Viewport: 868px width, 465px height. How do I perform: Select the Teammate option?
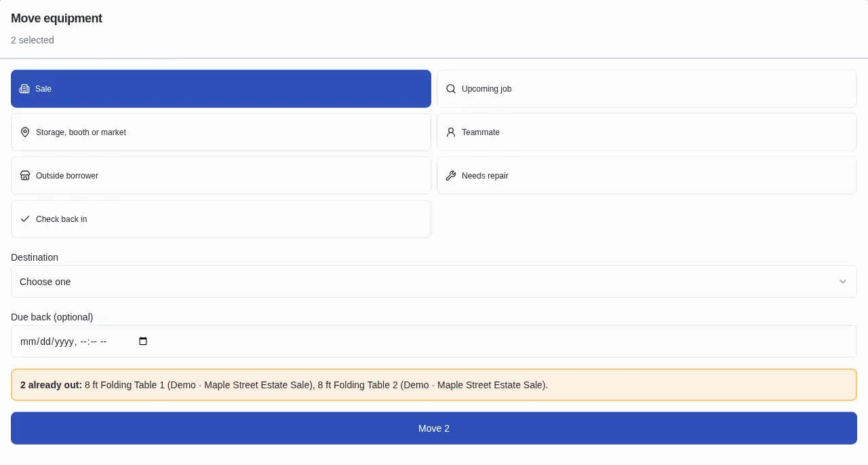pyautogui.click(x=647, y=132)
